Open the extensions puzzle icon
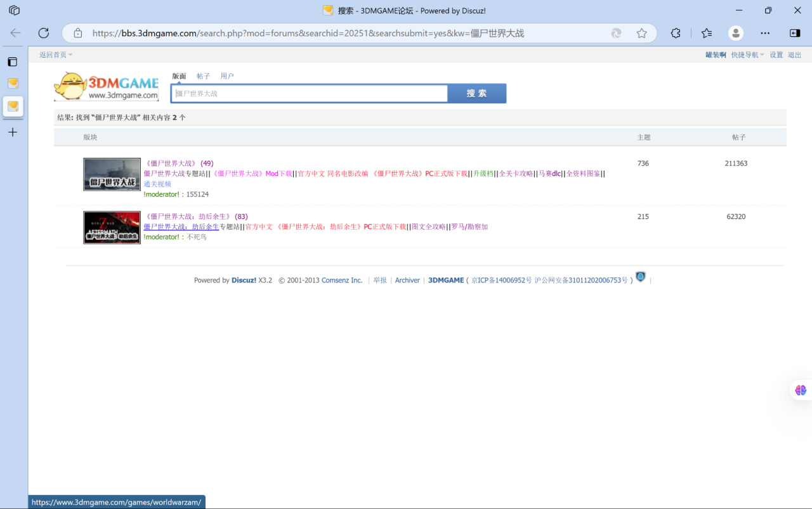Viewport: 812px width, 509px height. (676, 33)
